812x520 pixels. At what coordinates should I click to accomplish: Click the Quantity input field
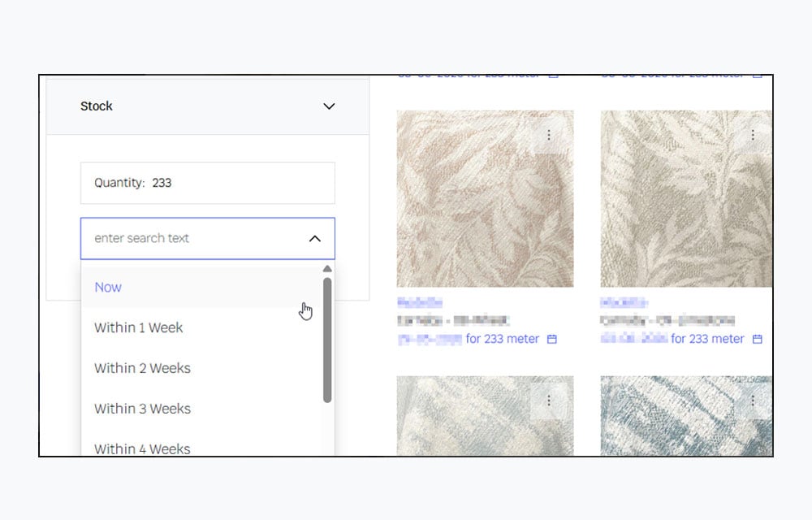pos(208,183)
